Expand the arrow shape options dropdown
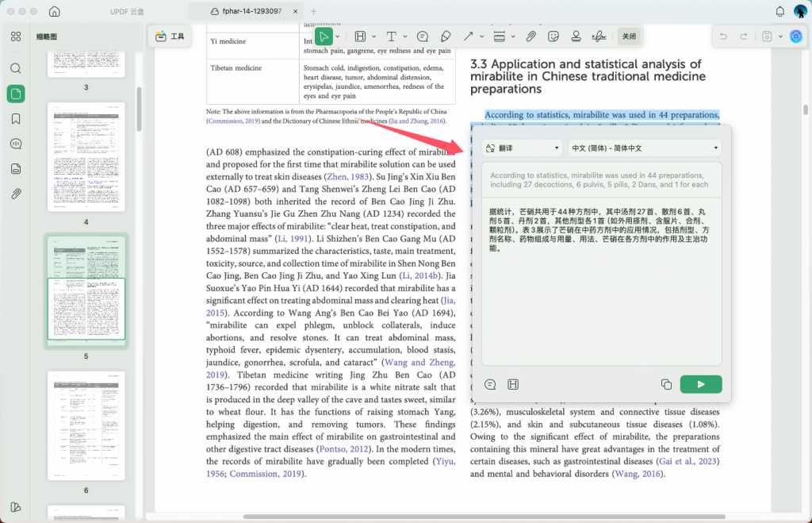812x523 pixels. click(481, 37)
